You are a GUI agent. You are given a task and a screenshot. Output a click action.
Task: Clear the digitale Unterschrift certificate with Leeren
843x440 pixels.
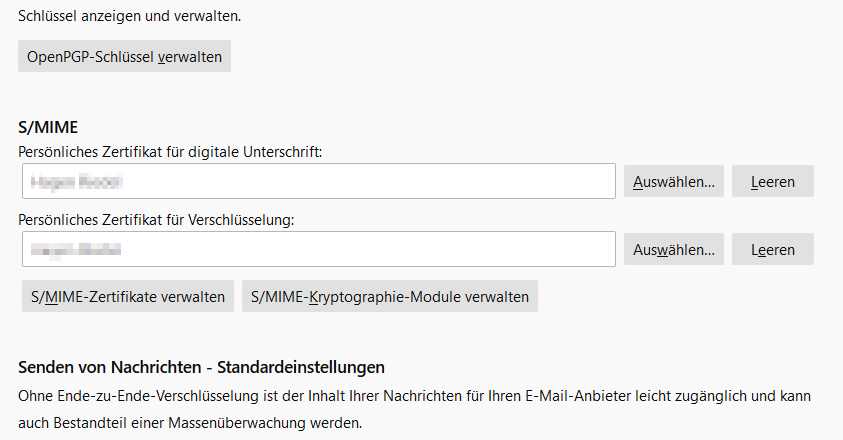point(772,181)
